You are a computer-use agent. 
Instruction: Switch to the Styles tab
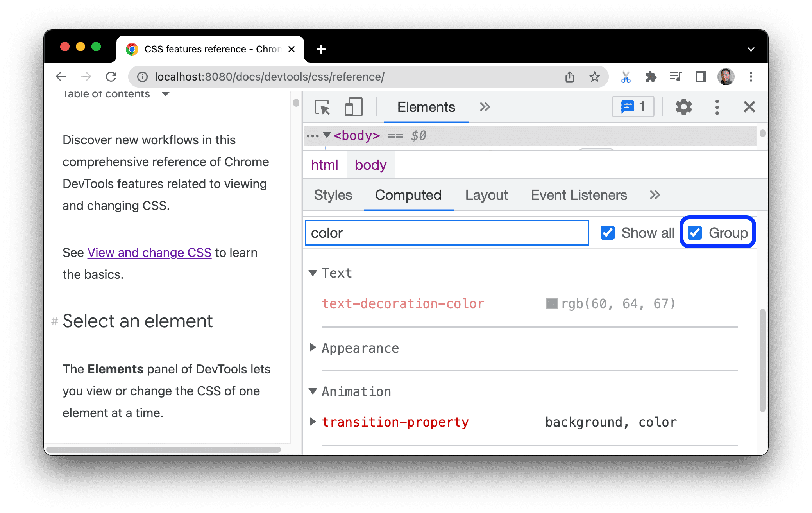[333, 195]
